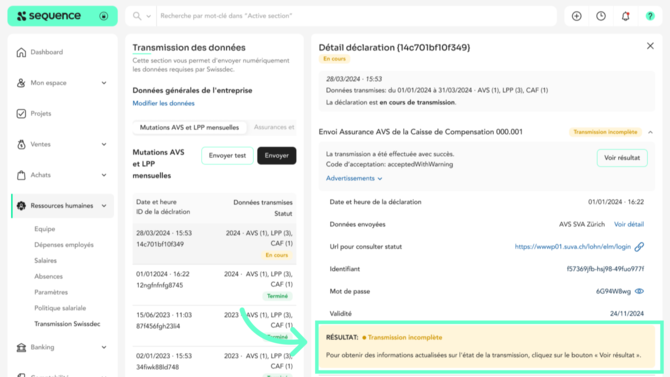
Task: Click Terminé badge on 01/012024 row
Action: tap(277, 296)
